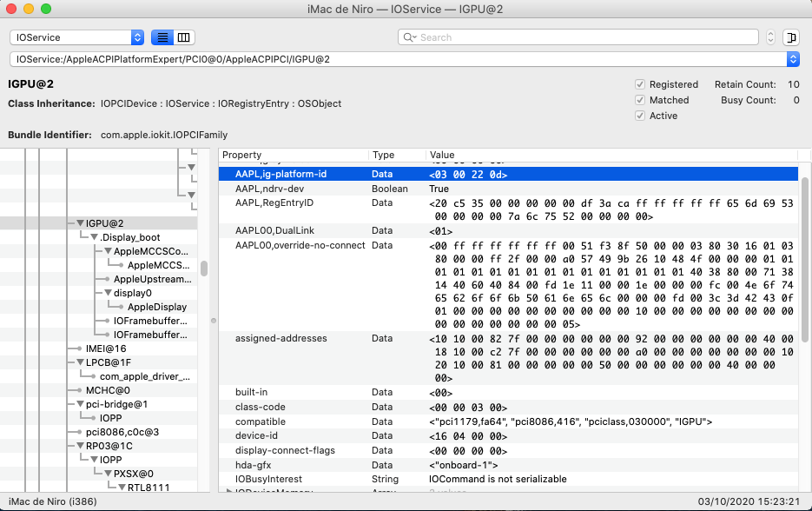Select the IGPU@2 tree item
Image resolution: width=812 pixels, height=511 pixels.
(x=104, y=223)
